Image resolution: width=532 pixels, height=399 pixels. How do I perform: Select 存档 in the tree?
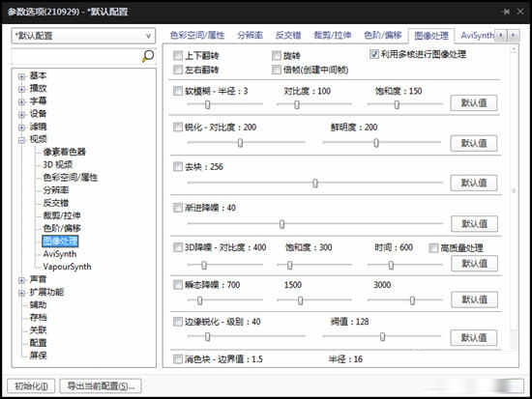[38, 317]
